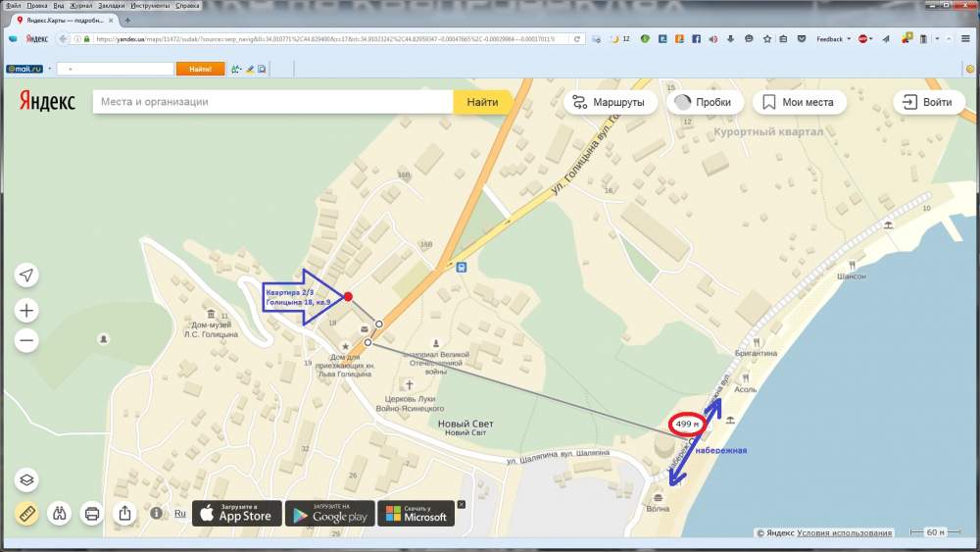The image size is (980, 552).
Task: Open the map layers selector
Action: [x=26, y=480]
